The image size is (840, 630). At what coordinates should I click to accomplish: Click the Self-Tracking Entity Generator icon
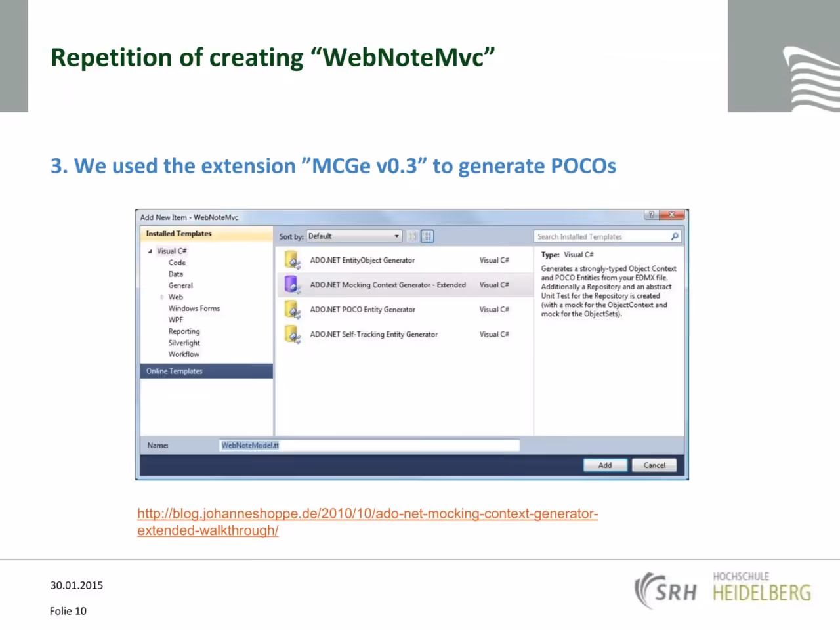tap(293, 334)
